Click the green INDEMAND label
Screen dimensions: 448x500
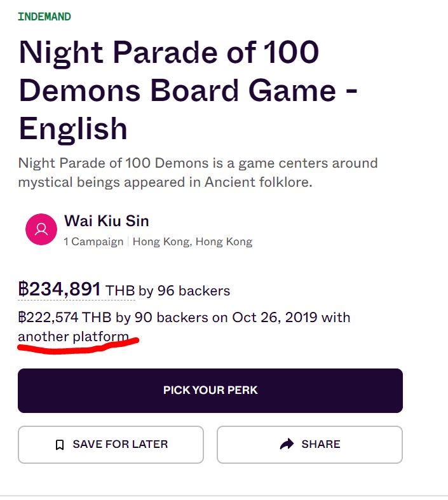tap(44, 17)
